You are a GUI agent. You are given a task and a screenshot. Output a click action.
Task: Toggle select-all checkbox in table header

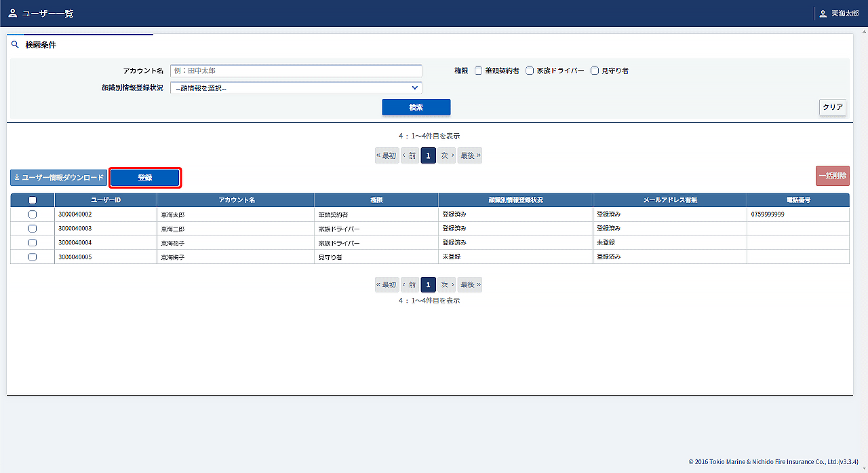pos(33,200)
